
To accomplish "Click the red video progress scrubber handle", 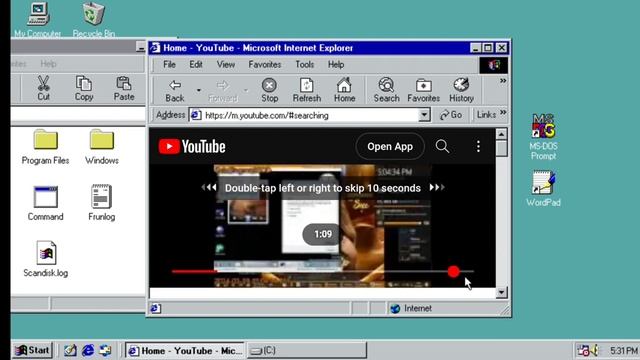I will pos(453,271).
